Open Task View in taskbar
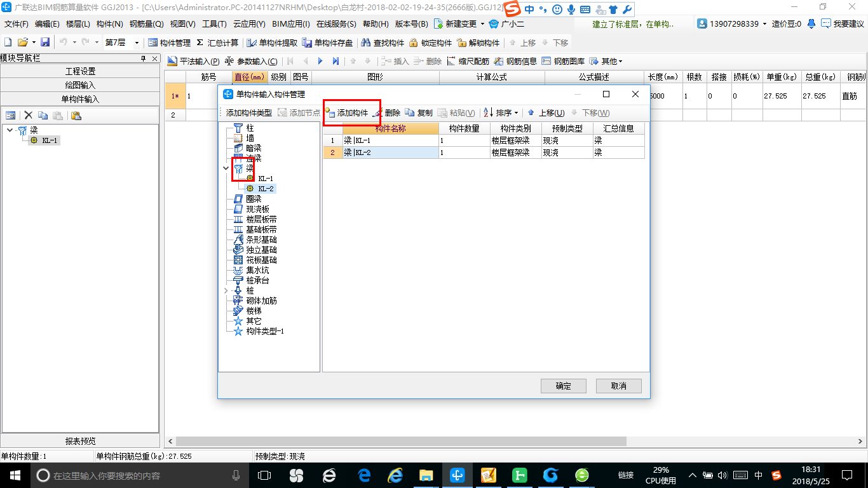This screenshot has width=868, height=488. coord(264,475)
